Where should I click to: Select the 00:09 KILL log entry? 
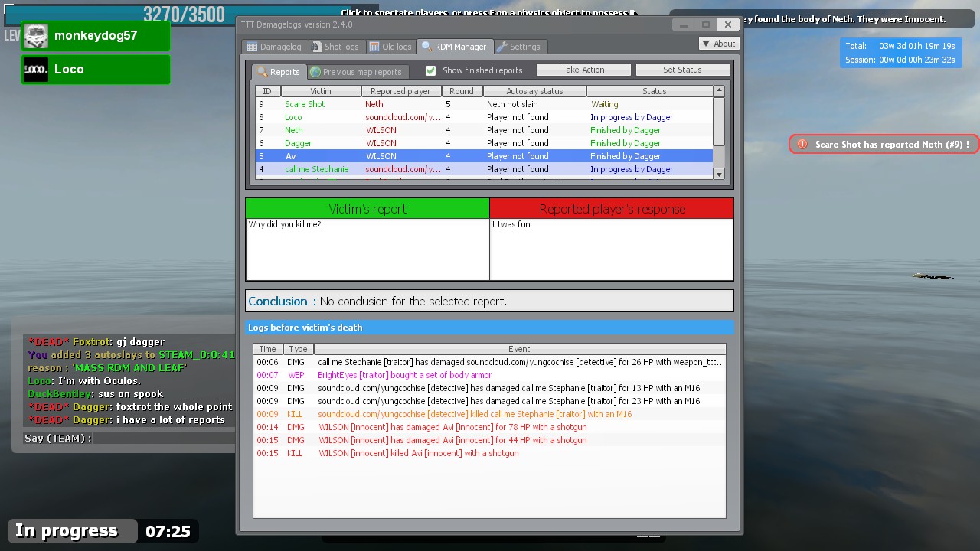[489, 414]
